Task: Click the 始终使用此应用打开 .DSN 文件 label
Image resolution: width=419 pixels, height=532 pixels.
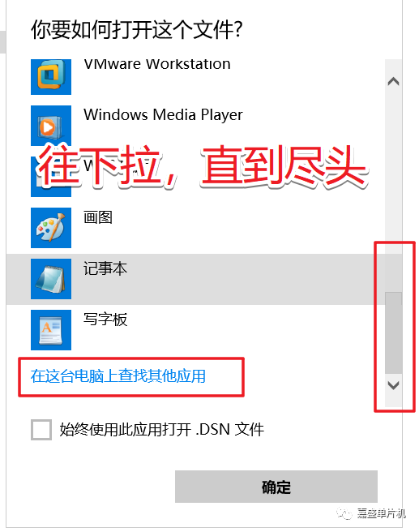Action: coord(162,430)
